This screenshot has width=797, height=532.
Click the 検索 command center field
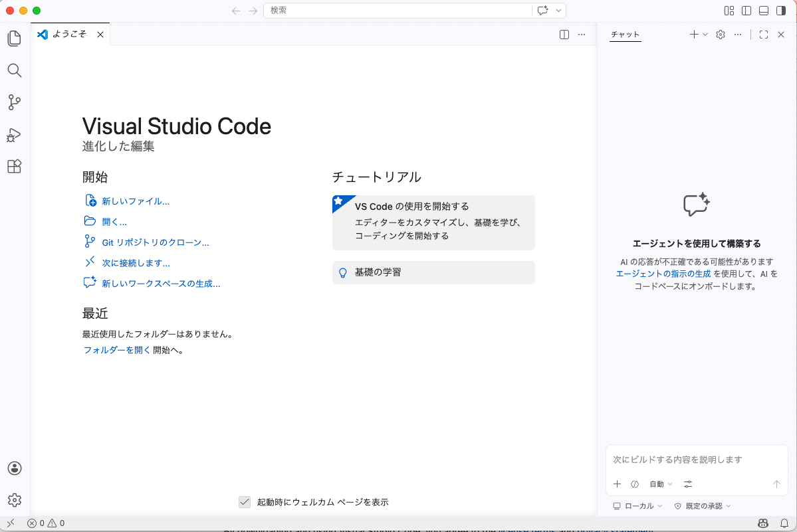(x=398, y=11)
